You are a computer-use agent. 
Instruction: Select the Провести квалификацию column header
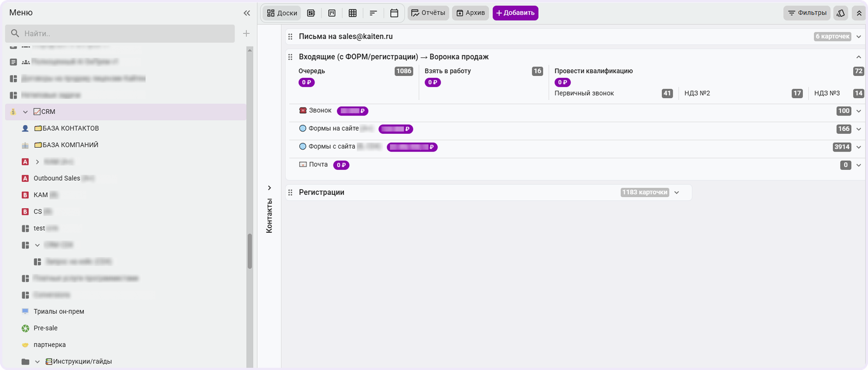tap(593, 71)
